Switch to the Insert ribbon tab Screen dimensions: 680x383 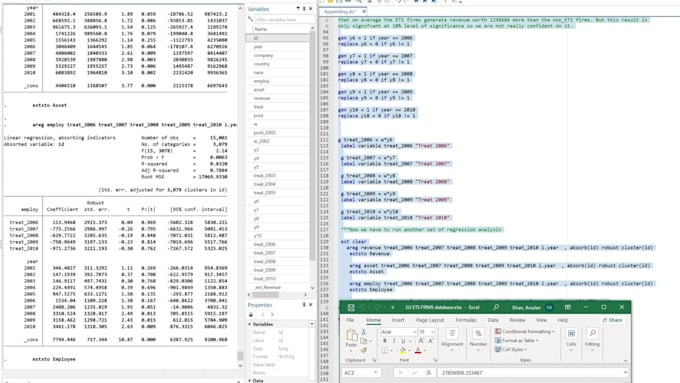click(x=398, y=320)
